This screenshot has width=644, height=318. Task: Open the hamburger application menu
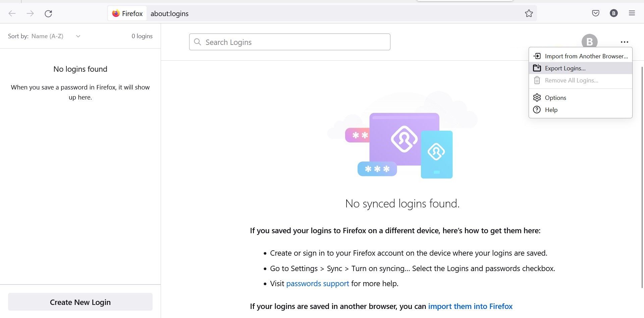[632, 13]
